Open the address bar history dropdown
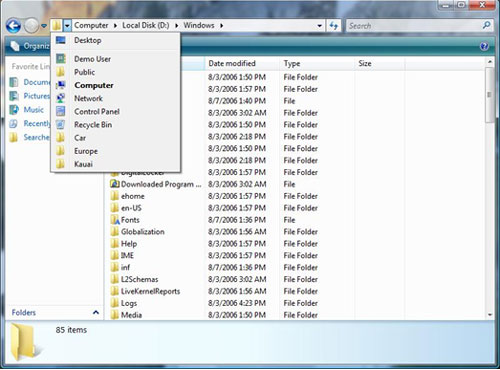 pyautogui.click(x=319, y=26)
